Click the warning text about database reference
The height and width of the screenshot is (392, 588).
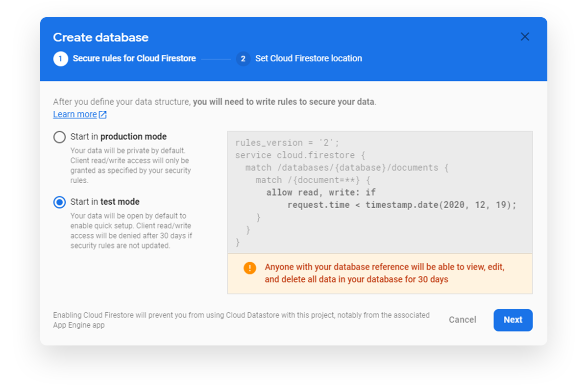pyautogui.click(x=385, y=273)
